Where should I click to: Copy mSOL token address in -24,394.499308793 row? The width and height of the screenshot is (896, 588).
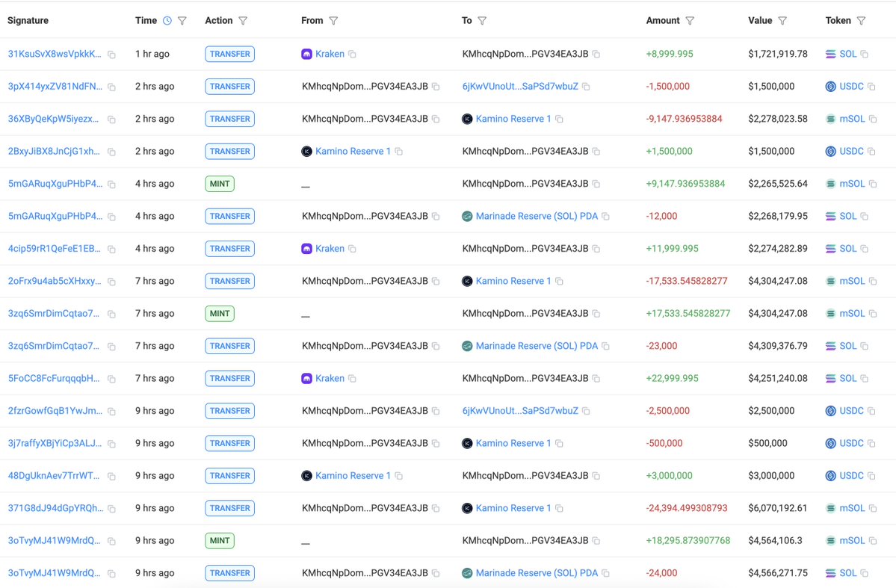point(873,509)
